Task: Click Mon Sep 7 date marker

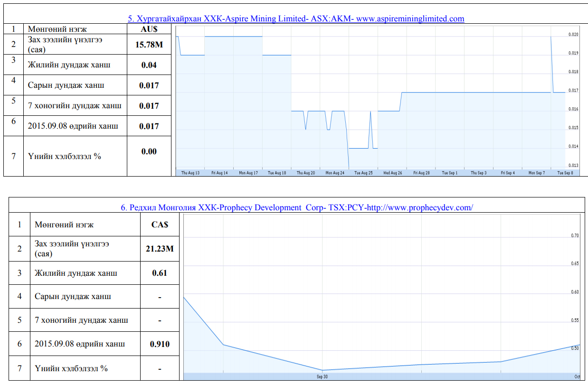Action: (x=537, y=173)
